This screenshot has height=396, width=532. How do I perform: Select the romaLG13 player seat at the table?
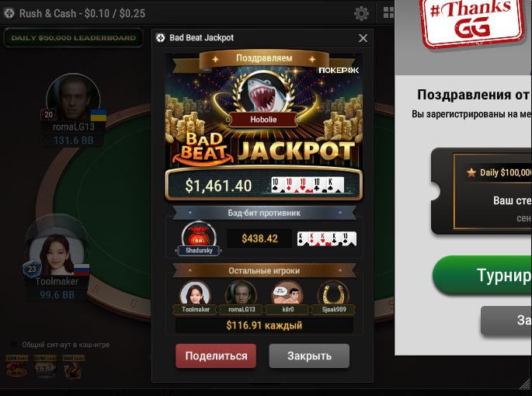point(73,110)
